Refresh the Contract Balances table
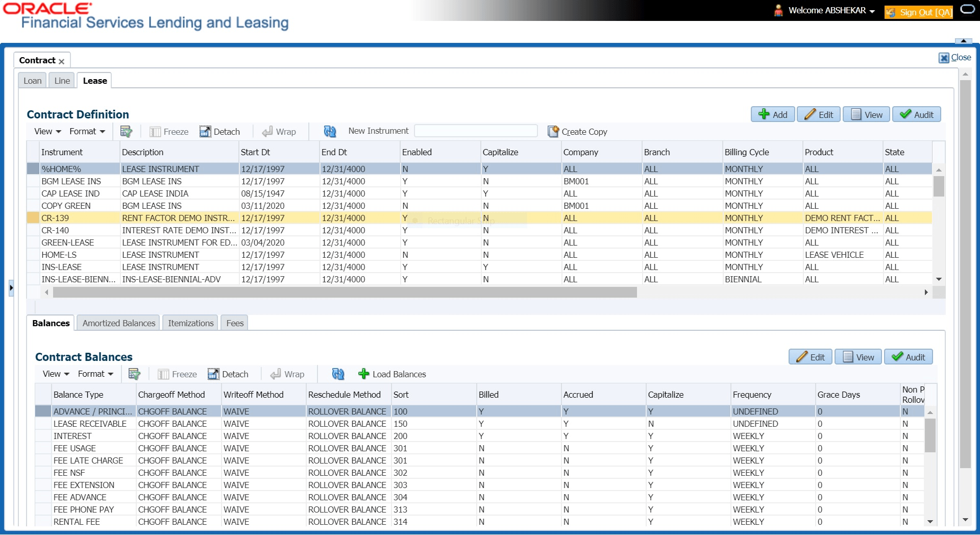 pos(338,374)
